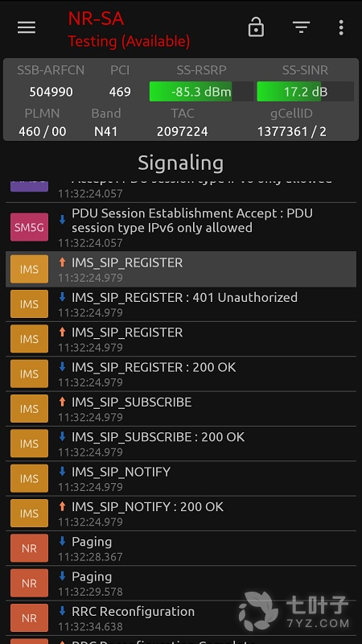The height and width of the screenshot is (644, 362).
Task: Open the hamburger navigation menu
Action: tap(27, 27)
